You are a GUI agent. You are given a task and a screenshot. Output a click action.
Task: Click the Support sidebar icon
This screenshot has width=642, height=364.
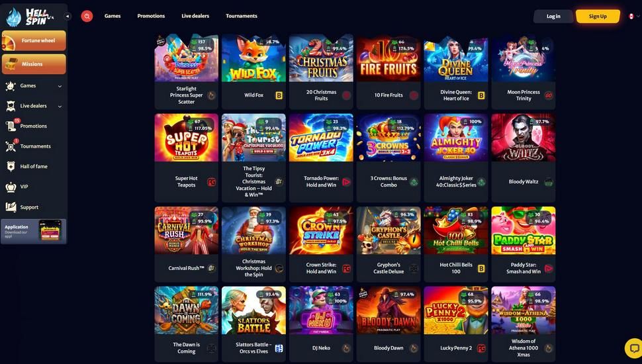pos(11,207)
